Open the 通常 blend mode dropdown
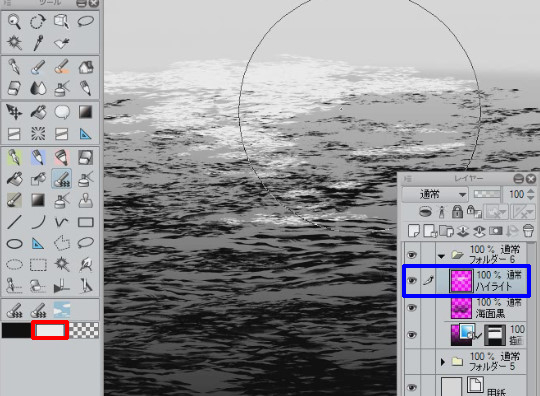This screenshot has height=396, width=540. click(x=435, y=195)
